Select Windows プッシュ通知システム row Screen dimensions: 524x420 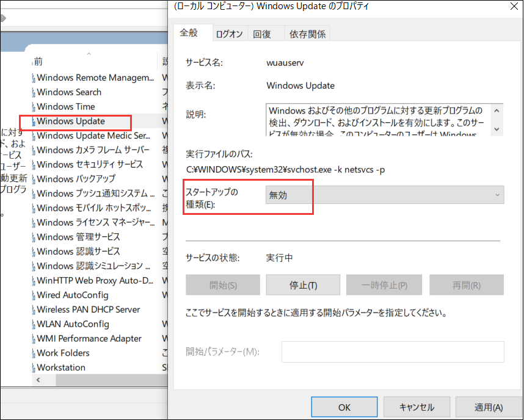pyautogui.click(x=100, y=194)
